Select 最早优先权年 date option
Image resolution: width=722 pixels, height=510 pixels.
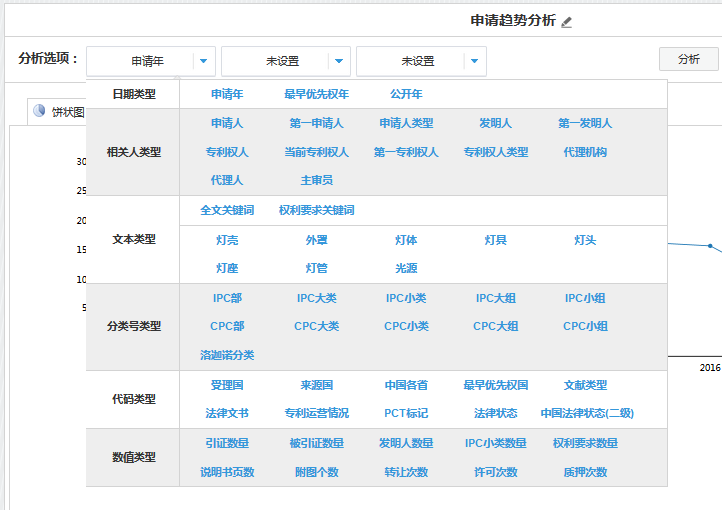coord(316,95)
